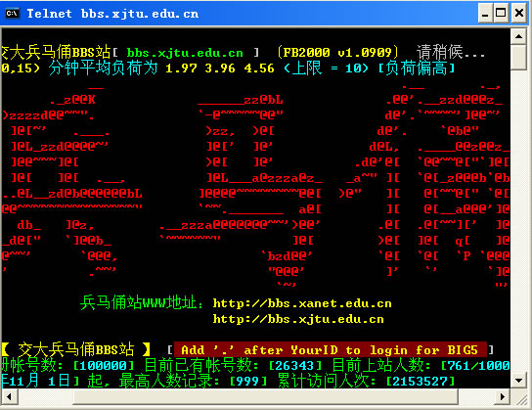The width and height of the screenshot is (532, 410).
Task: Minimize the Telnet window
Action: click(485, 14)
